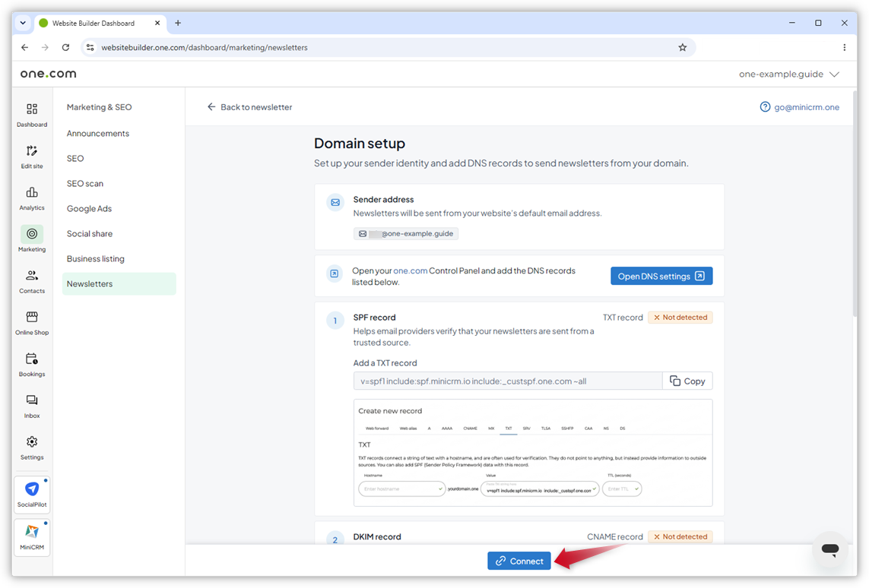Go to Marketing & SEO
The width and height of the screenshot is (869, 588).
[99, 107]
